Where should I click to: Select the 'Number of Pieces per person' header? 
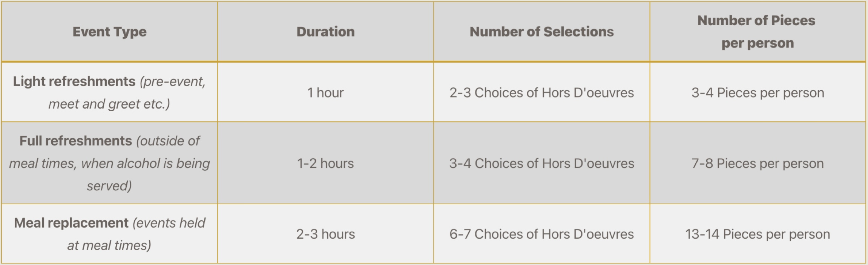pyautogui.click(x=756, y=32)
